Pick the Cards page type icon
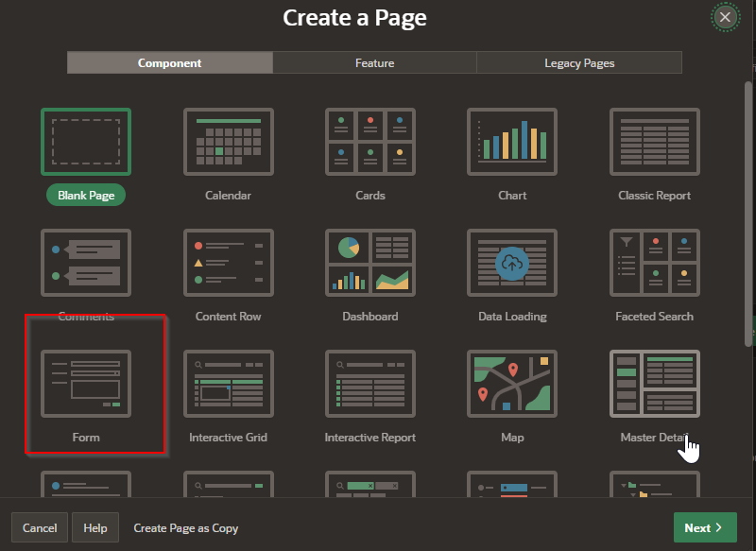The width and height of the screenshot is (756, 551). [370, 142]
